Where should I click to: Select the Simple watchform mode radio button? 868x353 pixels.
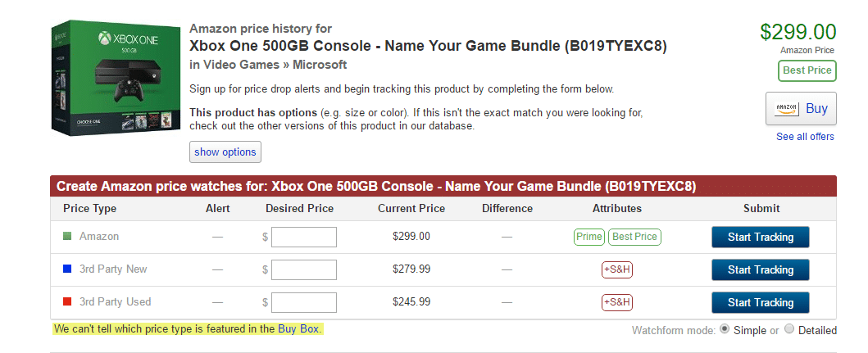[x=724, y=330]
